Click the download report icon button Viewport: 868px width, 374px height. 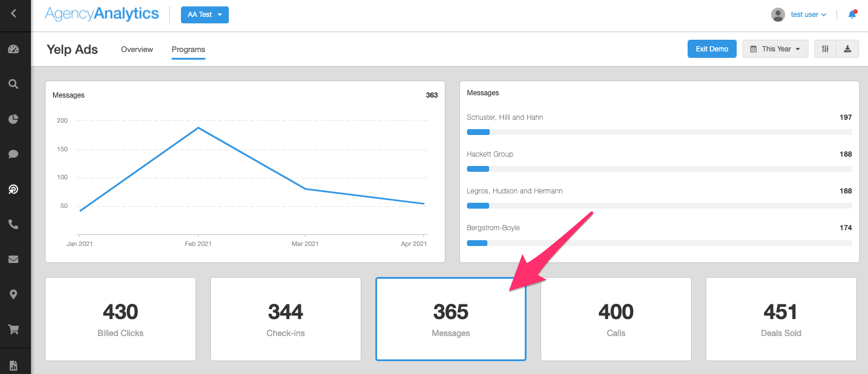point(847,49)
